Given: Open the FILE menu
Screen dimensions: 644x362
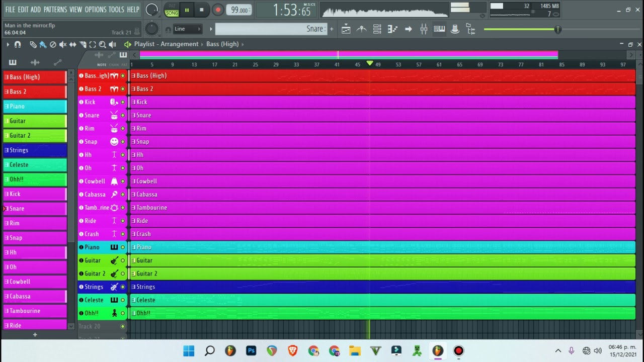Looking at the screenshot, I should click(x=10, y=10).
